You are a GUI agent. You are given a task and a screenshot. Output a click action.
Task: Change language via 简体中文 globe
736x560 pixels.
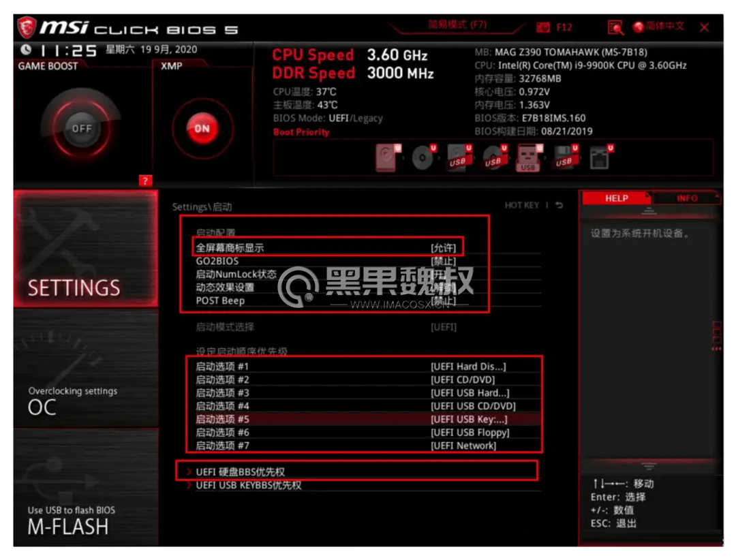pos(658,27)
